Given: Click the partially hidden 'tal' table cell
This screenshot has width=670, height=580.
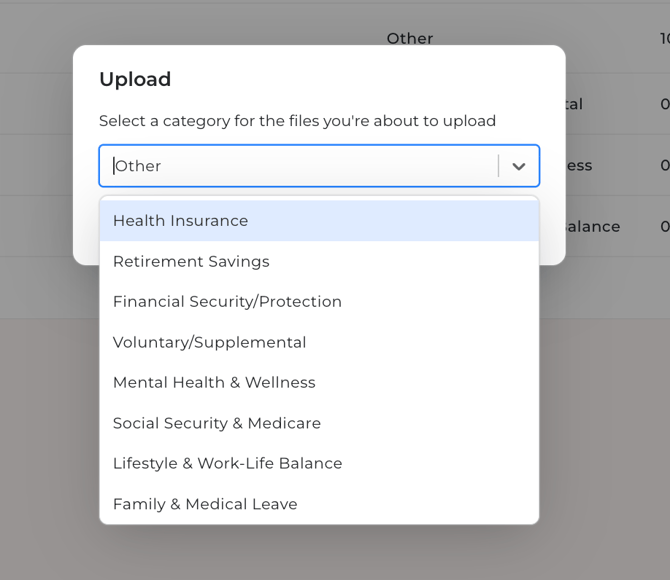Looking at the screenshot, I should coord(575,104).
